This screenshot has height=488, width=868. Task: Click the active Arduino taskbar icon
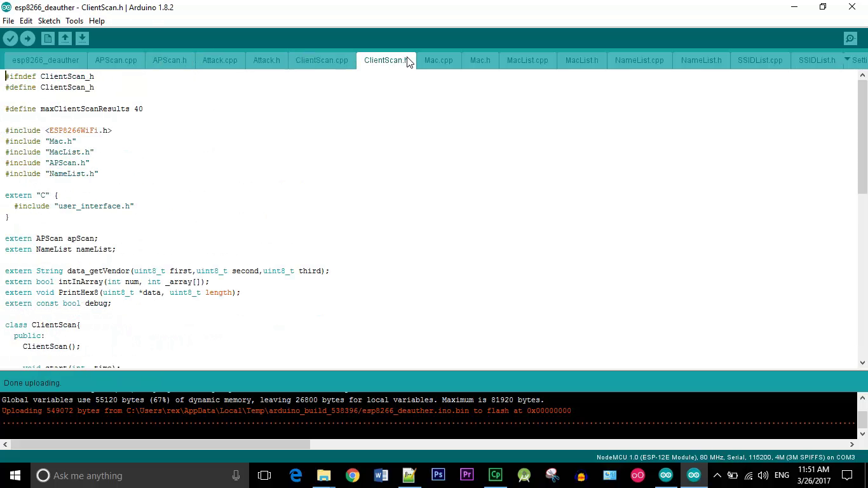(x=694, y=475)
